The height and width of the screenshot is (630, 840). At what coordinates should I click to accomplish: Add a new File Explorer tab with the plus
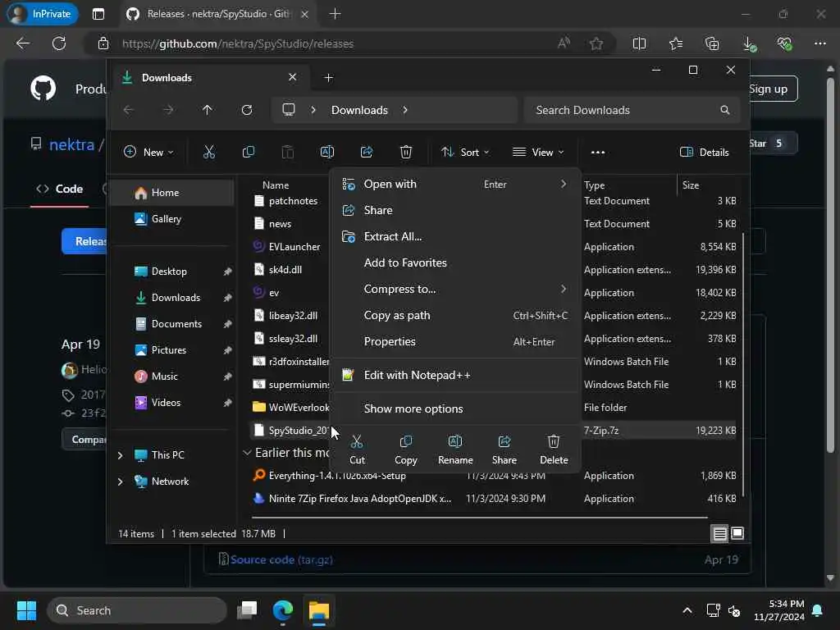(x=328, y=78)
